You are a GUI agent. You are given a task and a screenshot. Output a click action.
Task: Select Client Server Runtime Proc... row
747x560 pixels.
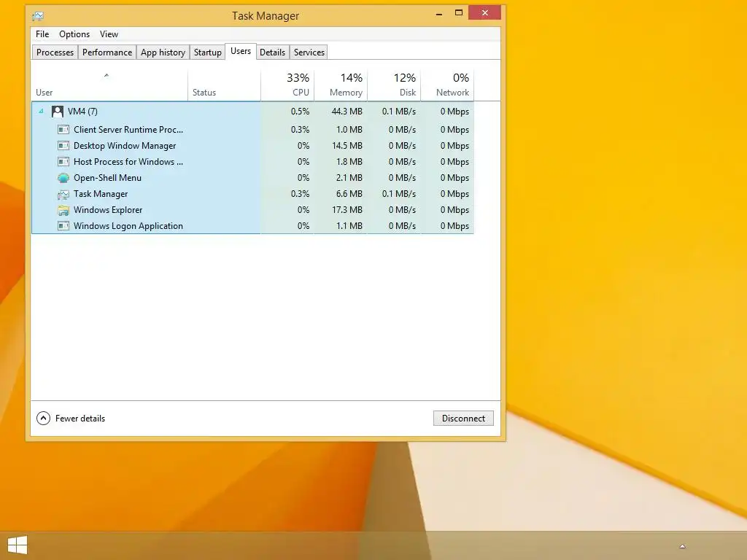[252, 130]
